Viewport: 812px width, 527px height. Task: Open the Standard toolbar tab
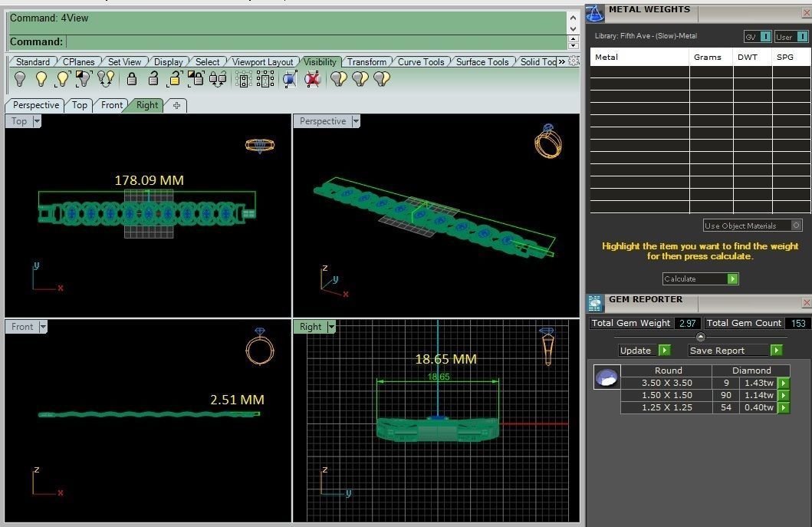click(33, 61)
